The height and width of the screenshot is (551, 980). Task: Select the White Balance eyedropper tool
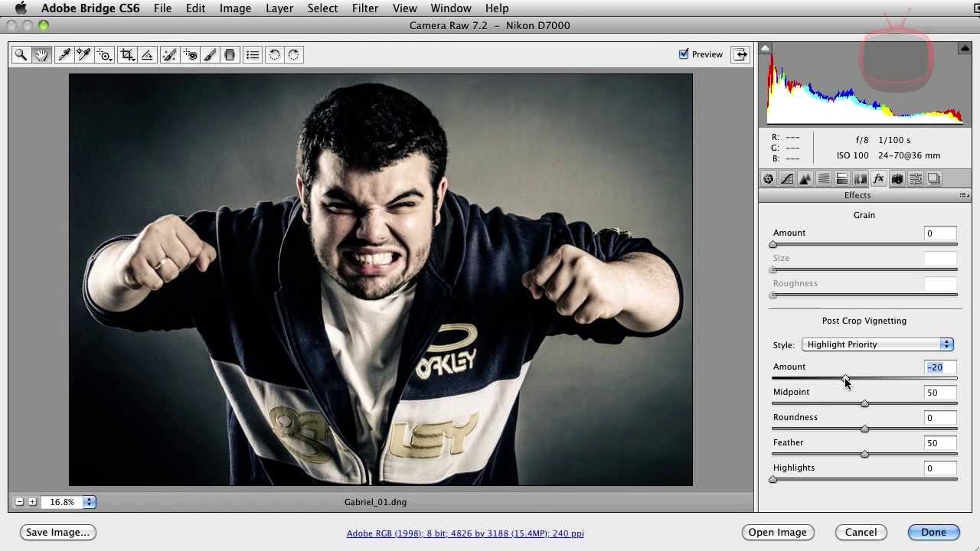coord(64,54)
